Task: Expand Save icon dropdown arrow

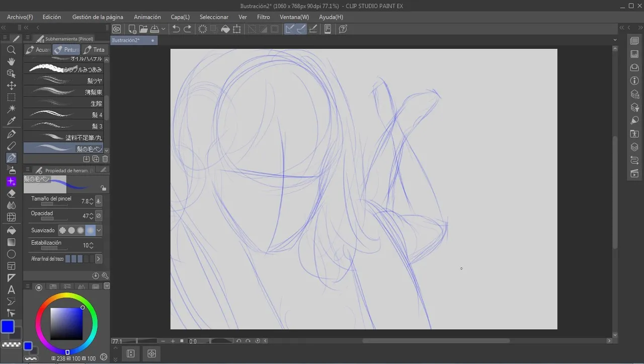Action: (164, 29)
